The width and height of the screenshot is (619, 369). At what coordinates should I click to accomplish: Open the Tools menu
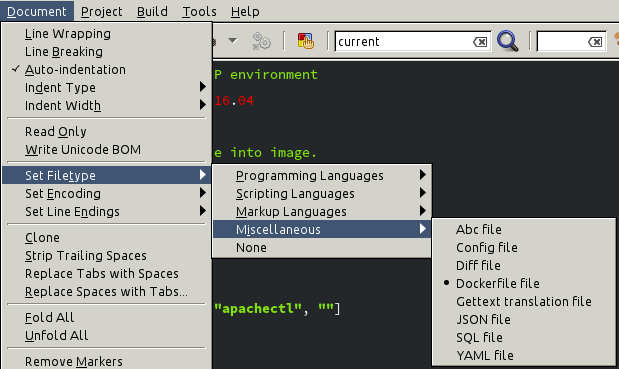pyautogui.click(x=199, y=11)
